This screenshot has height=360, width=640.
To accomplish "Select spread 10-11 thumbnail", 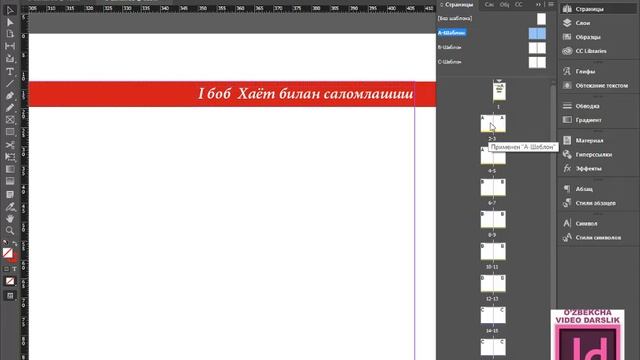I will tap(493, 252).
